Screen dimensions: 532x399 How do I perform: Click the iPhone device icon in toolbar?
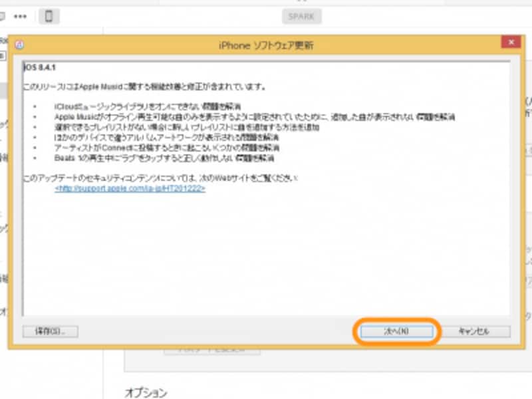tap(49, 17)
